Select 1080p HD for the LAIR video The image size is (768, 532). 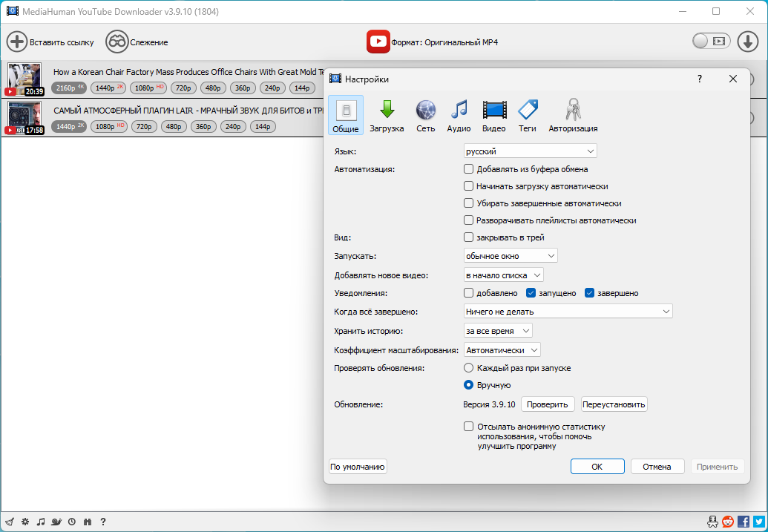(x=109, y=126)
